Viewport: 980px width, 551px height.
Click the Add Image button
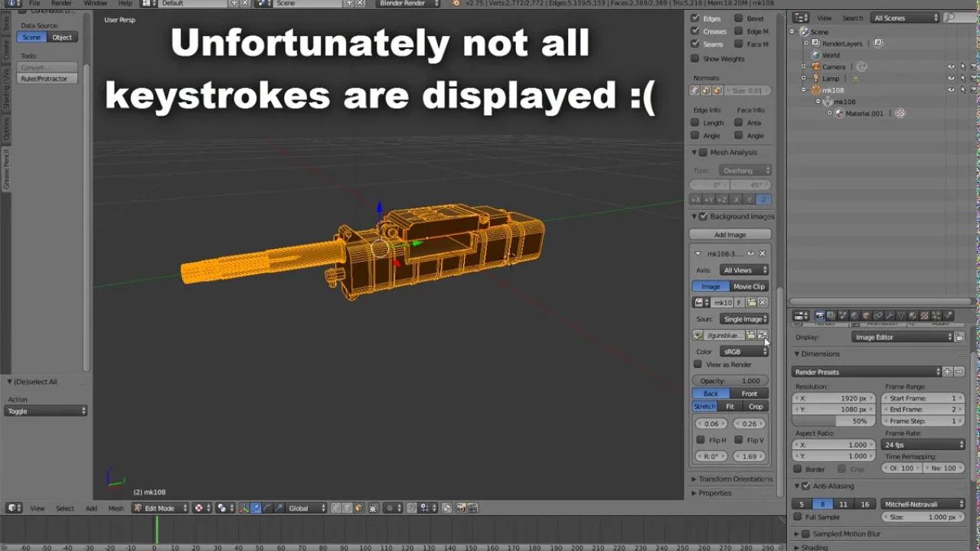point(730,234)
